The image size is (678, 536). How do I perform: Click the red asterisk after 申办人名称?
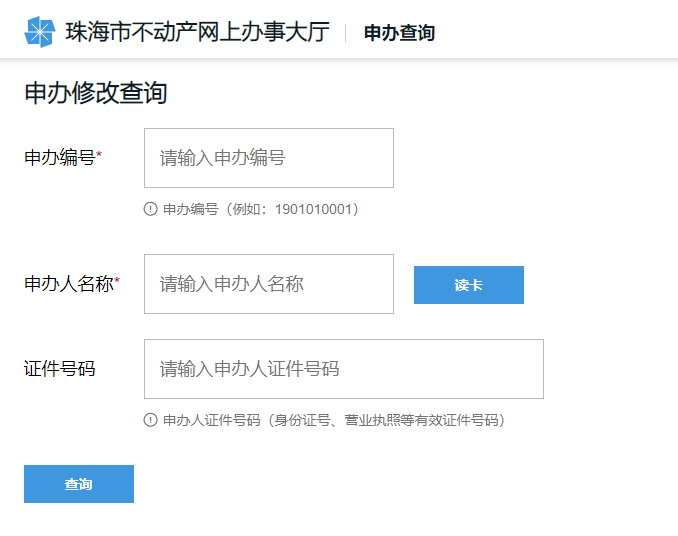(117, 282)
